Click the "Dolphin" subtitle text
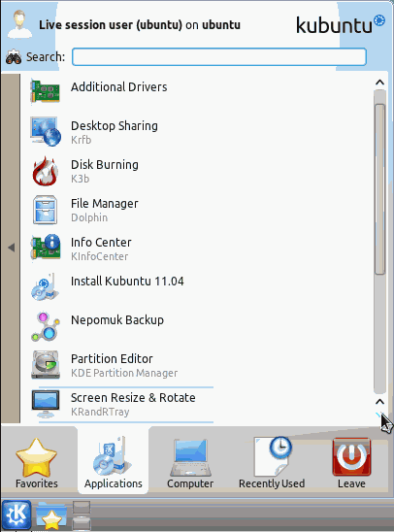Image resolution: width=394 pixels, height=532 pixels. click(89, 217)
